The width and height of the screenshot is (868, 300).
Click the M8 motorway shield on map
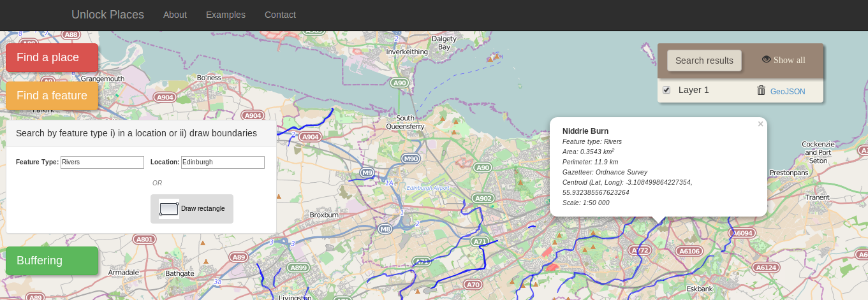coord(385,229)
